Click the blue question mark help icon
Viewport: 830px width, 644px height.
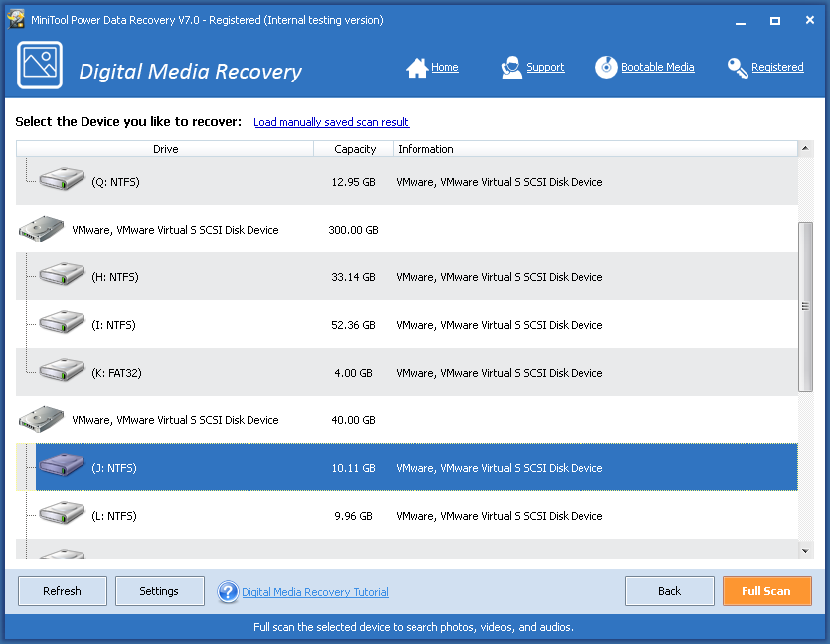[x=228, y=592]
